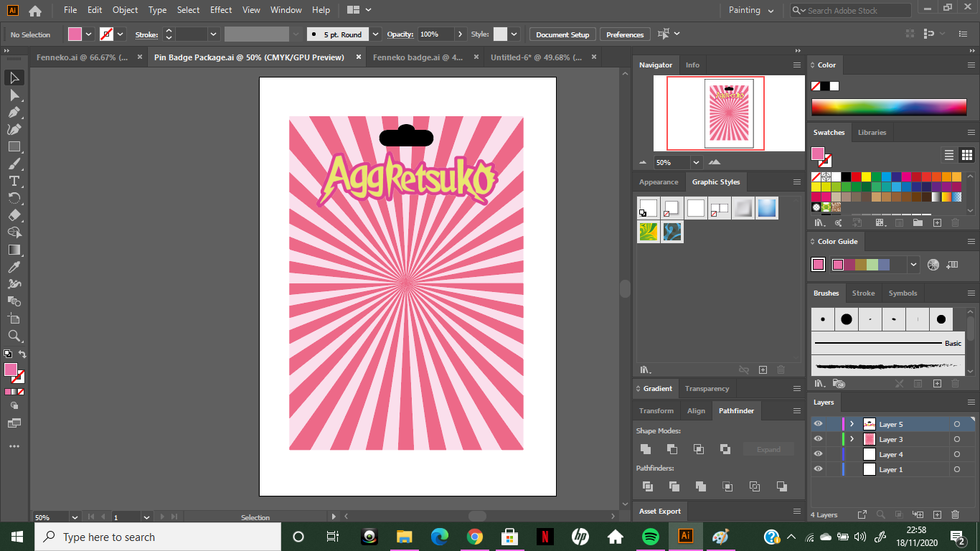
Task: Click the Preferences button
Action: (x=625, y=34)
